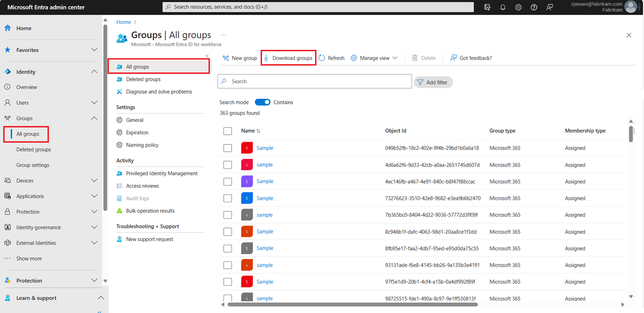The image size is (644, 313).
Task: Click the help question mark icon
Action: [534, 7]
